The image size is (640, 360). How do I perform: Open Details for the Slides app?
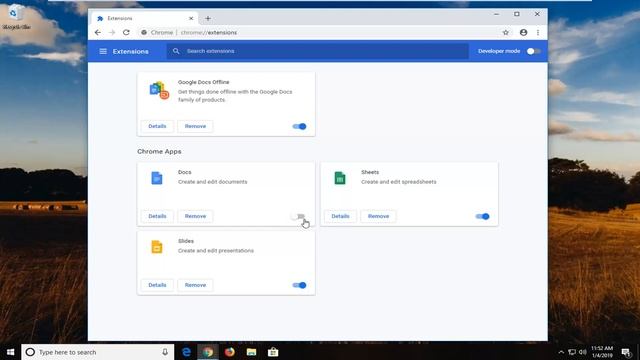click(157, 285)
